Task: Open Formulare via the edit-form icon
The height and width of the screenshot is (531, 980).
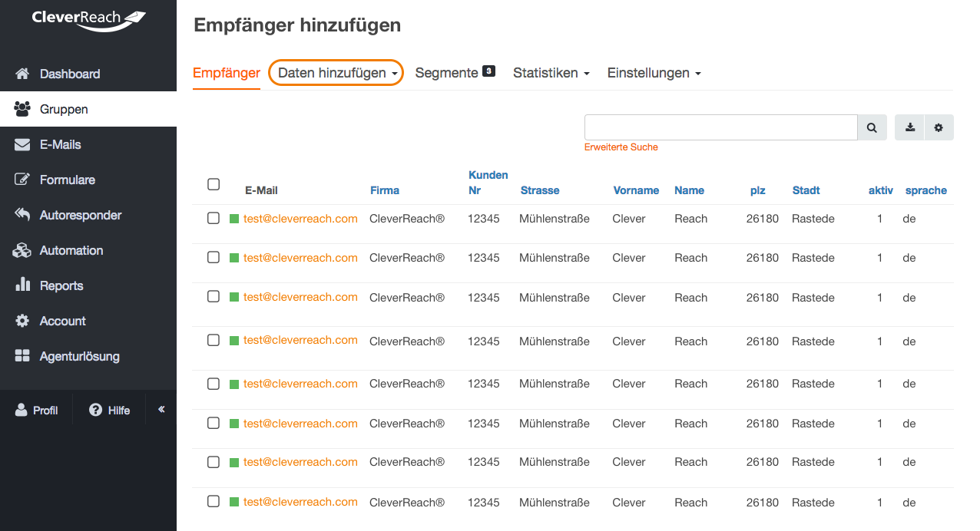Action: 22,180
